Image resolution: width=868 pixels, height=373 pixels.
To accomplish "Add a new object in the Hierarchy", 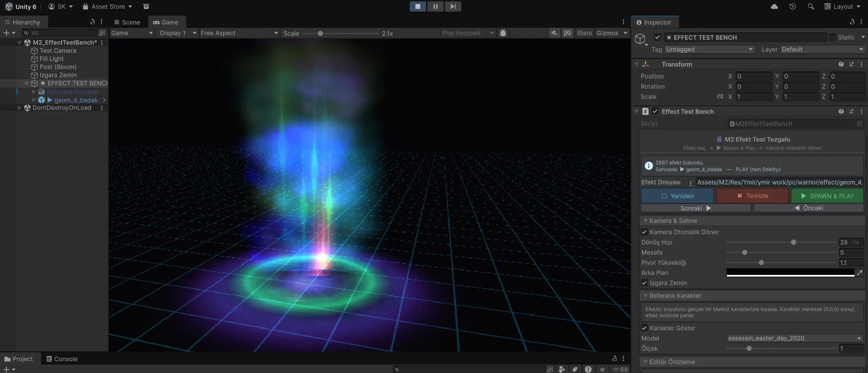I will (9, 33).
